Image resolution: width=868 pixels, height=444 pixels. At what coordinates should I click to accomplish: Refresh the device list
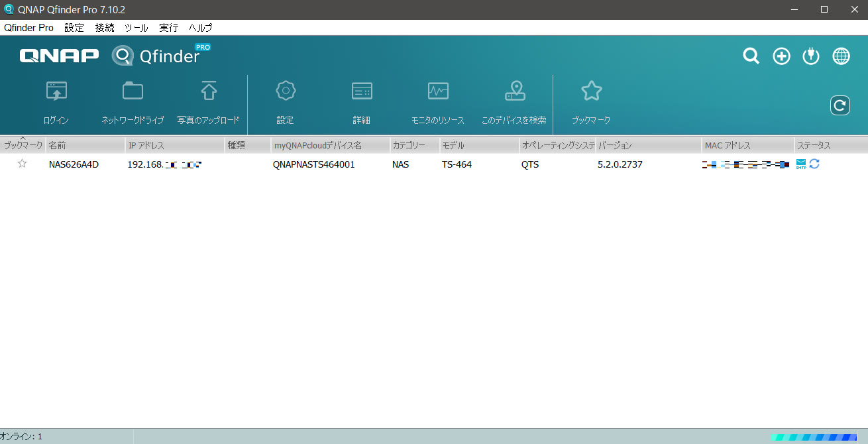point(840,105)
